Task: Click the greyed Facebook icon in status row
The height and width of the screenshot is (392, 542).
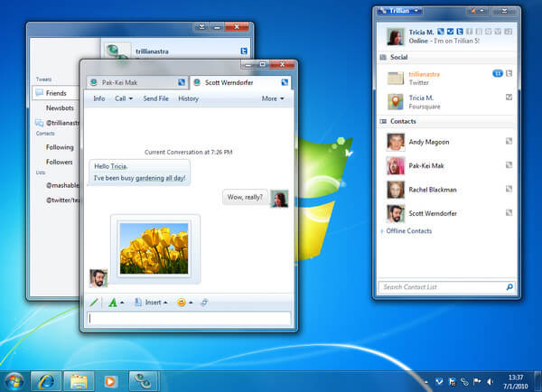Action: click(x=469, y=32)
